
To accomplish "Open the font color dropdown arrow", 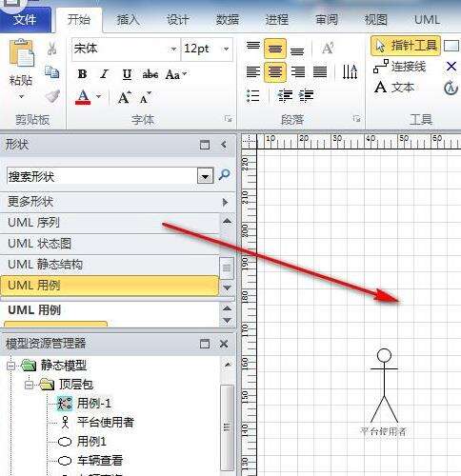I will [98, 96].
